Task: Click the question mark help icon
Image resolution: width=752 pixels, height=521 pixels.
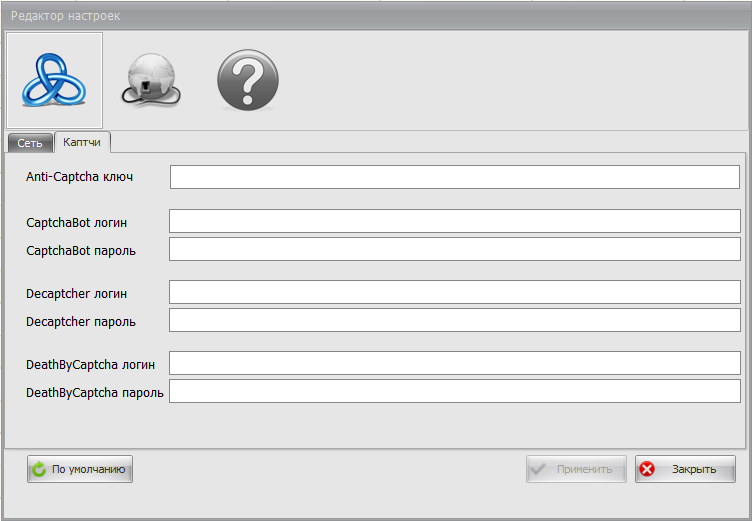Action: (x=247, y=80)
